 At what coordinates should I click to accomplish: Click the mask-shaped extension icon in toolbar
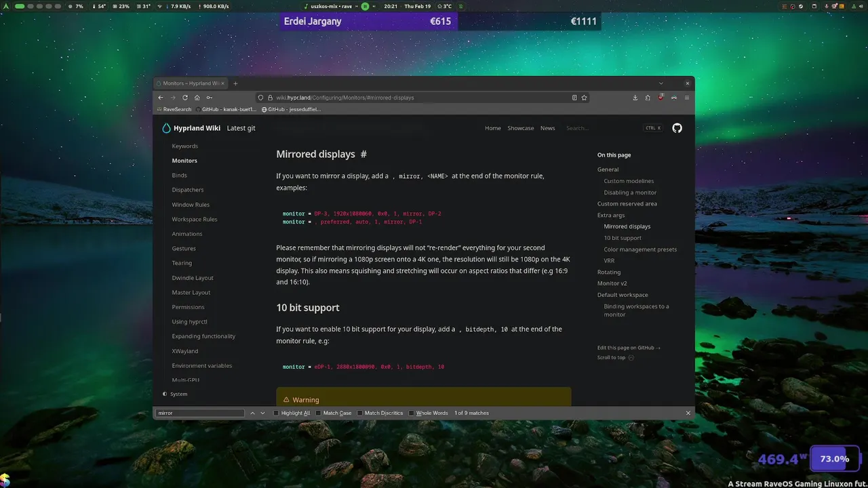674,98
